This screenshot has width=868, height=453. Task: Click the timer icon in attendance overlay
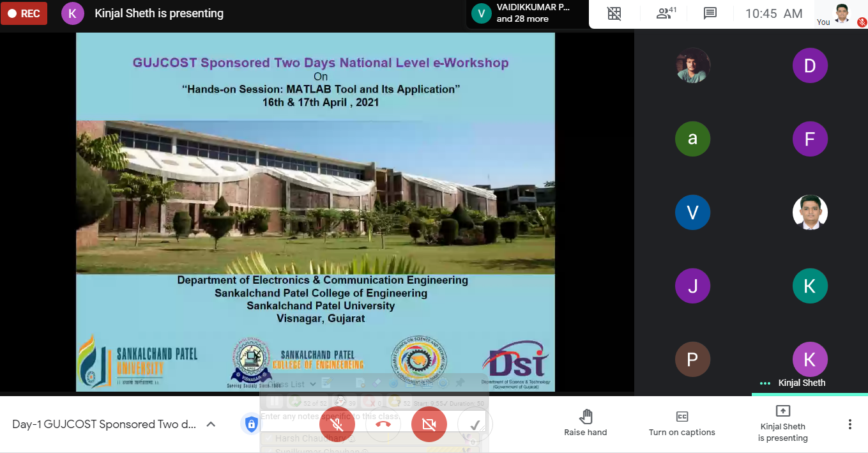pyautogui.click(x=393, y=384)
